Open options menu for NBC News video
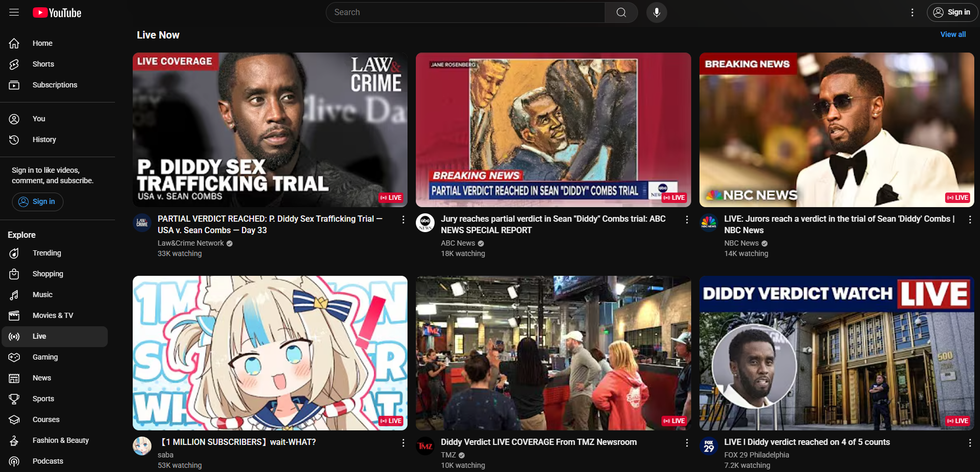Screen dimensions: 980x472 pyautogui.click(x=970, y=220)
